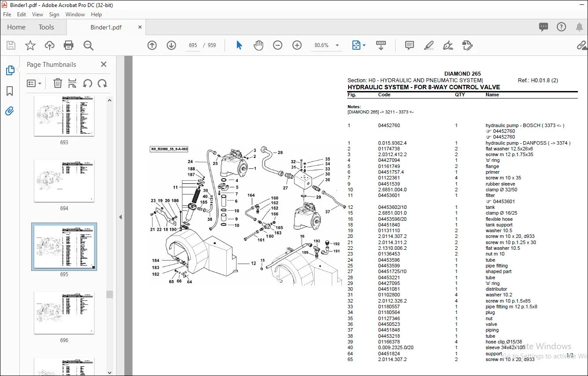Expand the fit page options dropdown
This screenshot has width=588, height=376.
(364, 45)
